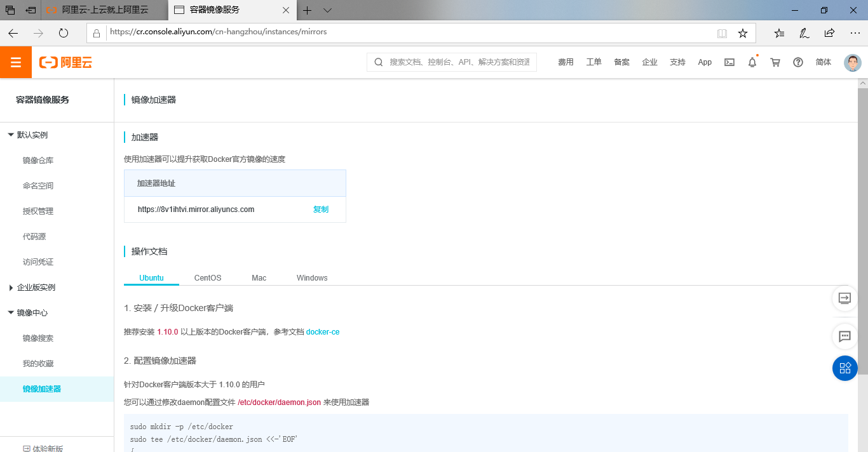Open the shopping cart icon
The width and height of the screenshot is (868, 452).
pos(775,62)
